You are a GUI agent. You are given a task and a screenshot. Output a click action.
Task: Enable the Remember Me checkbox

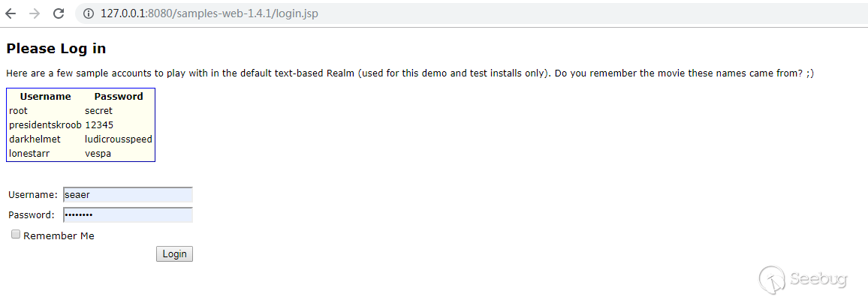click(16, 235)
